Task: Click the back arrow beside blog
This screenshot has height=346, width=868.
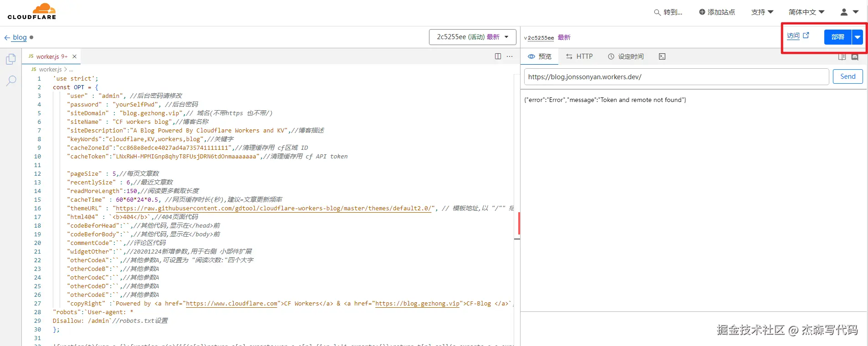Action: coord(7,38)
